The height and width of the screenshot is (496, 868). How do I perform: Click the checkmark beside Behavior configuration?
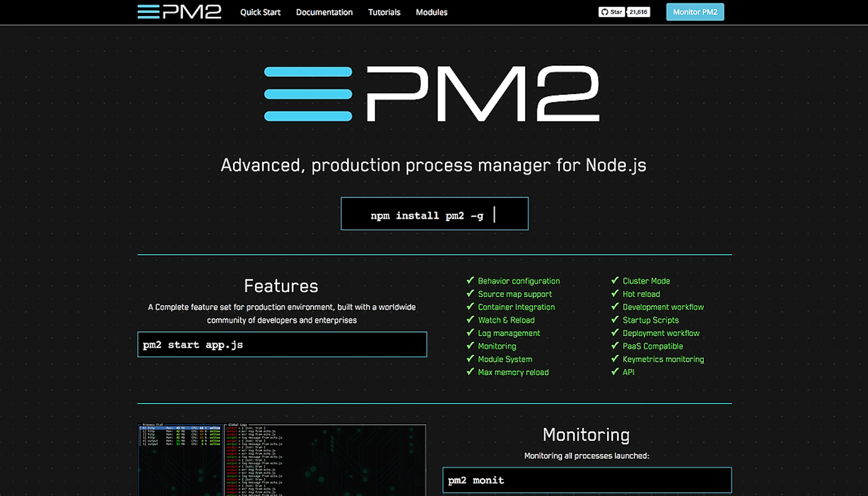pyautogui.click(x=470, y=280)
